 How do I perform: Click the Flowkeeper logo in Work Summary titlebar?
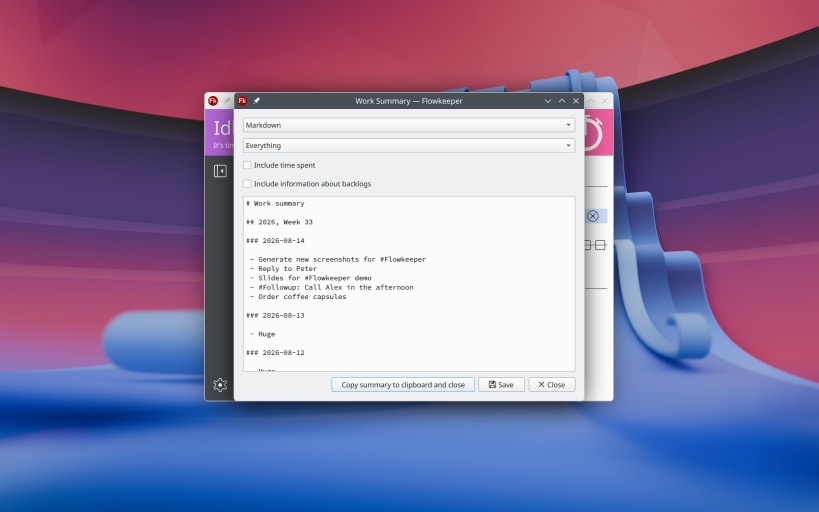[x=242, y=101]
